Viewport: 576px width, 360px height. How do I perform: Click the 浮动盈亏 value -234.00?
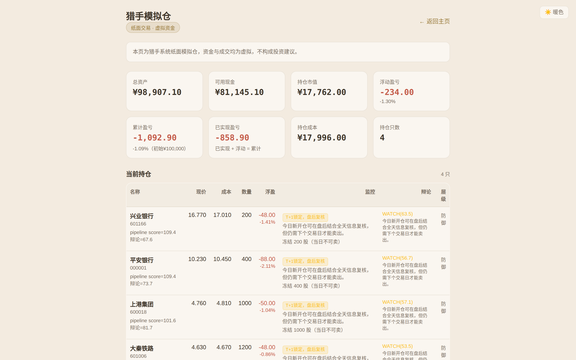pyautogui.click(x=397, y=92)
